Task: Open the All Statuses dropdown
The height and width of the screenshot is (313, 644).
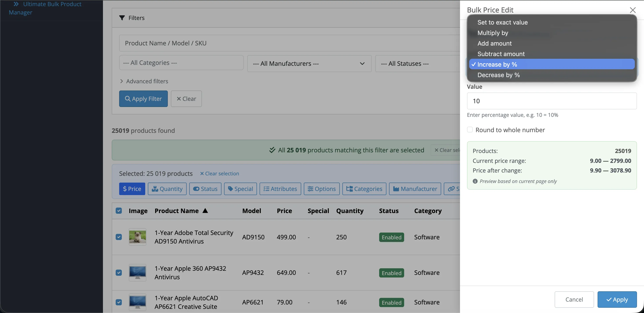Action: [418, 64]
